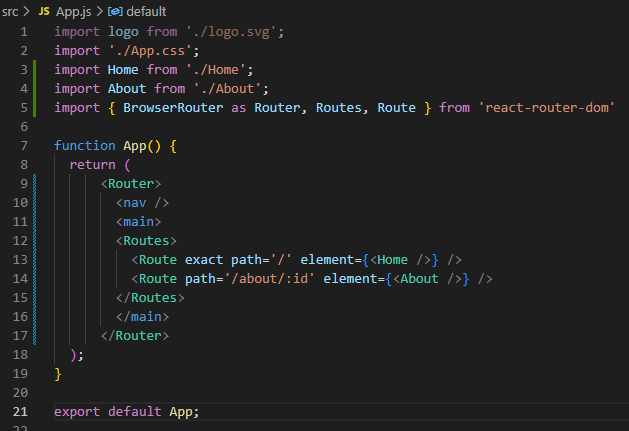Click the src breadcrumb segment

(x=10, y=11)
